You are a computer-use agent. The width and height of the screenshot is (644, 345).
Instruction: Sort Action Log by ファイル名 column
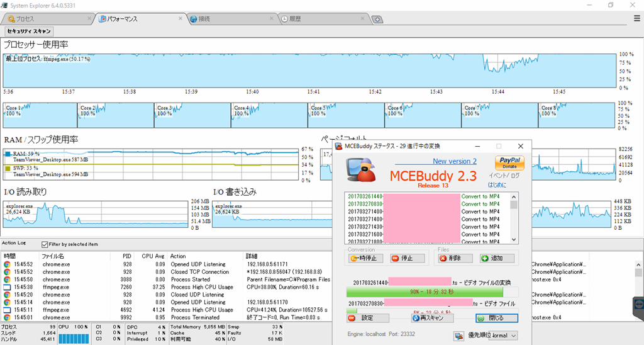pos(53,256)
